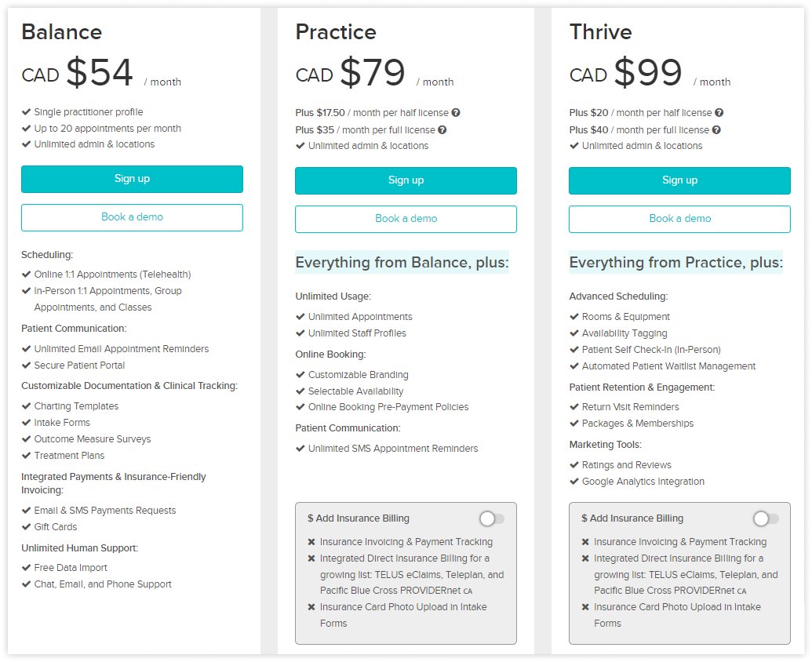Book a demo for Thrive plan
This screenshot has width=812, height=662.
click(679, 219)
